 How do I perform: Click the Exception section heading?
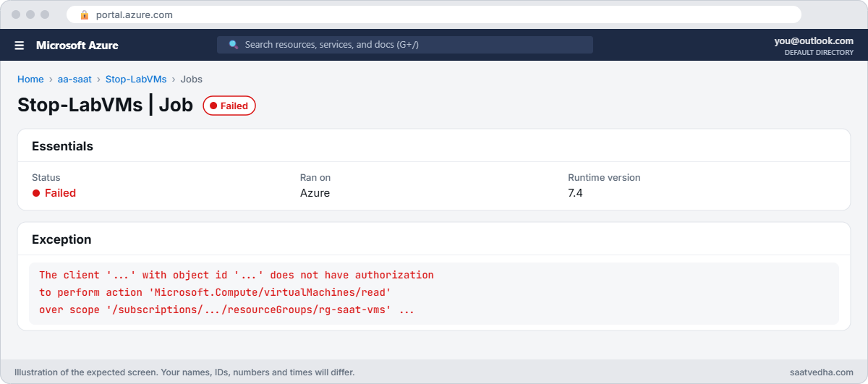(x=61, y=239)
